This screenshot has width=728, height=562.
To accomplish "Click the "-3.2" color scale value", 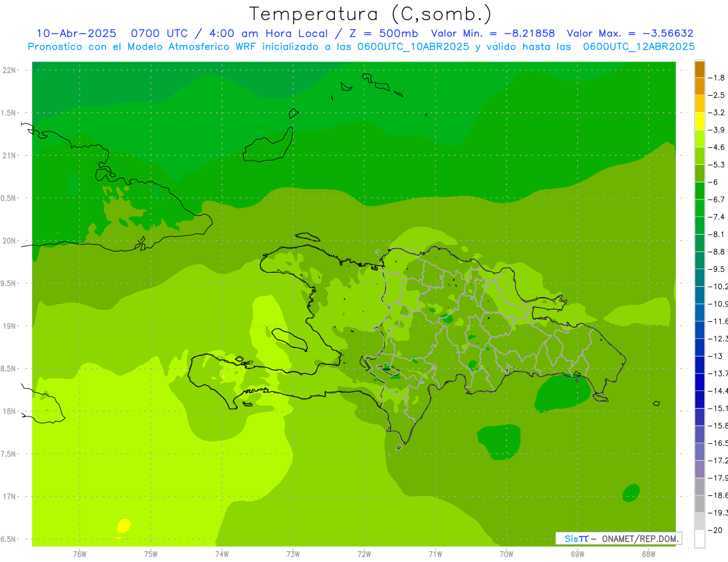I will [x=716, y=113].
